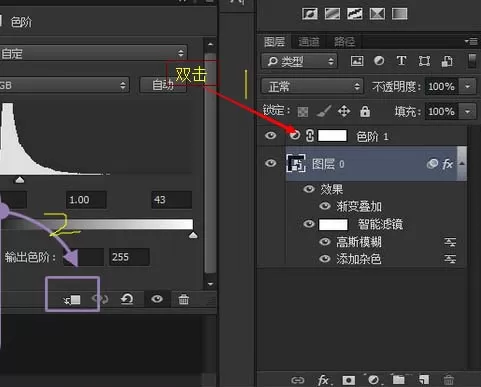This screenshot has height=387, width=481.
Task: Lock transparent pixels of the layer
Action: 303,112
